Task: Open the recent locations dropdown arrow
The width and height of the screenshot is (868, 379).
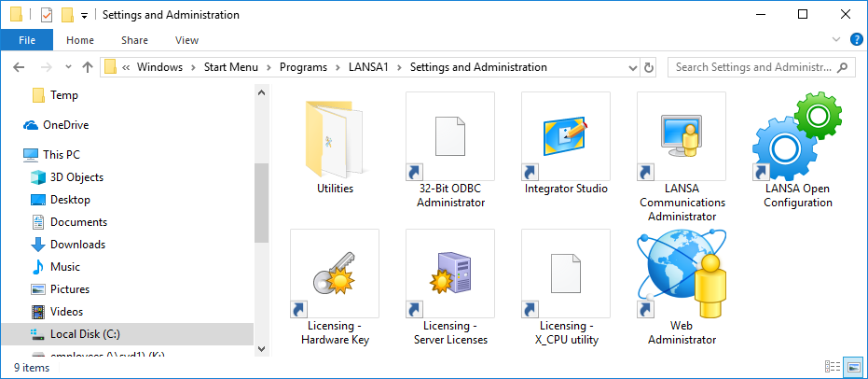Action: coord(66,67)
